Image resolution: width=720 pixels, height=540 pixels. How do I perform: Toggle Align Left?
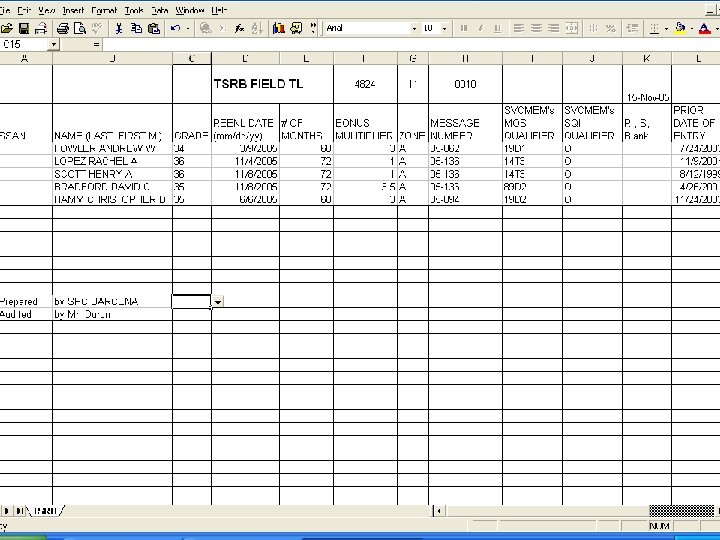518,28
